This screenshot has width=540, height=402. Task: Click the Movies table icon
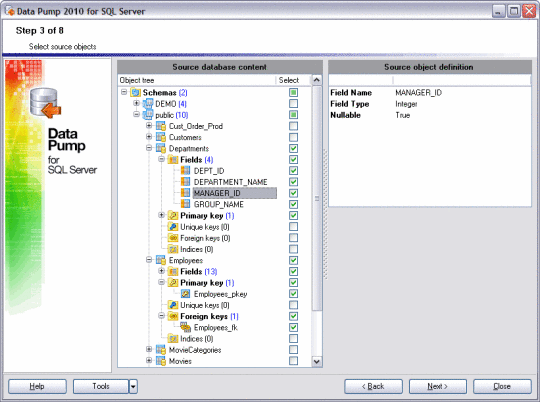(x=160, y=361)
